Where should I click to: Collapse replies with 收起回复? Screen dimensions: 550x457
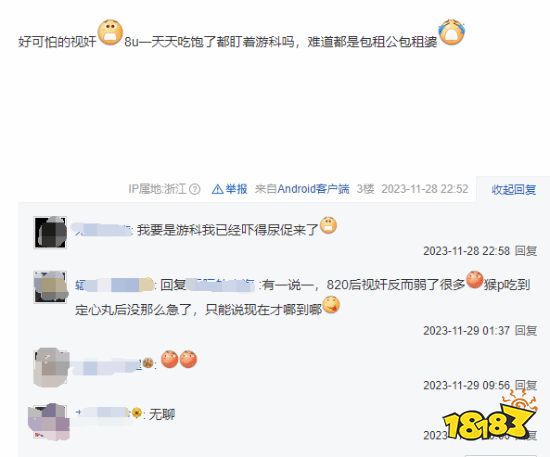[514, 190]
